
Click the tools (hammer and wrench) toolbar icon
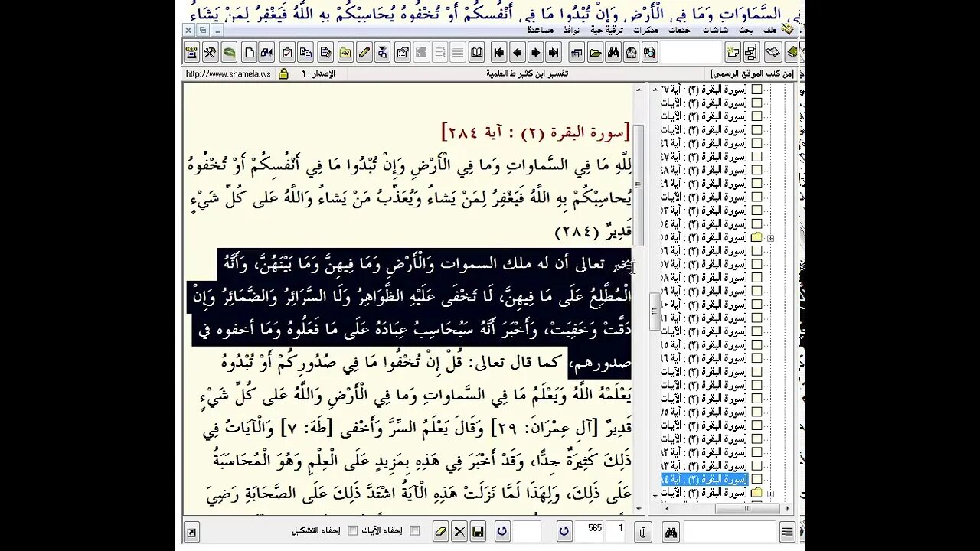pyautogui.click(x=210, y=53)
